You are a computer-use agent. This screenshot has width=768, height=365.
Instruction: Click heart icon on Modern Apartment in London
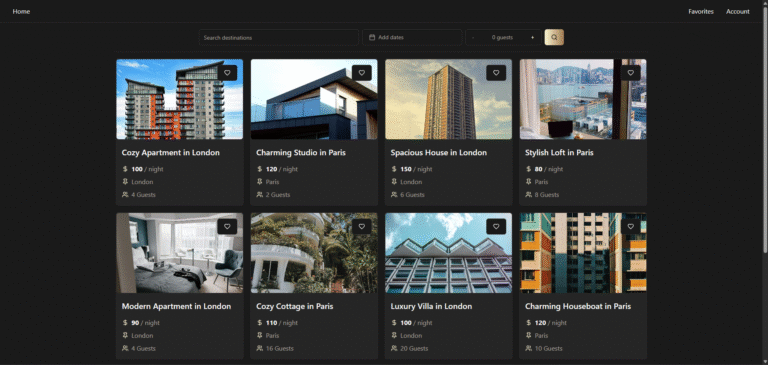point(227,226)
